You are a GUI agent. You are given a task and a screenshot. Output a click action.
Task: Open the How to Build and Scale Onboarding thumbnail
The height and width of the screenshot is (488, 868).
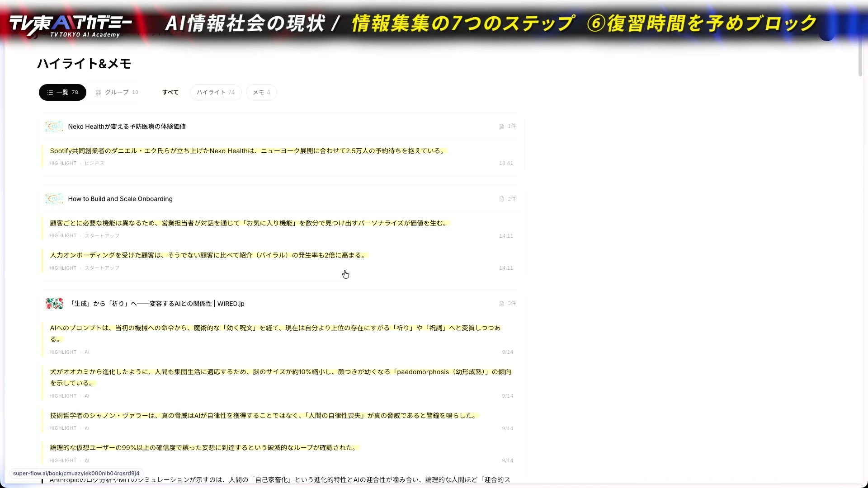click(x=54, y=199)
